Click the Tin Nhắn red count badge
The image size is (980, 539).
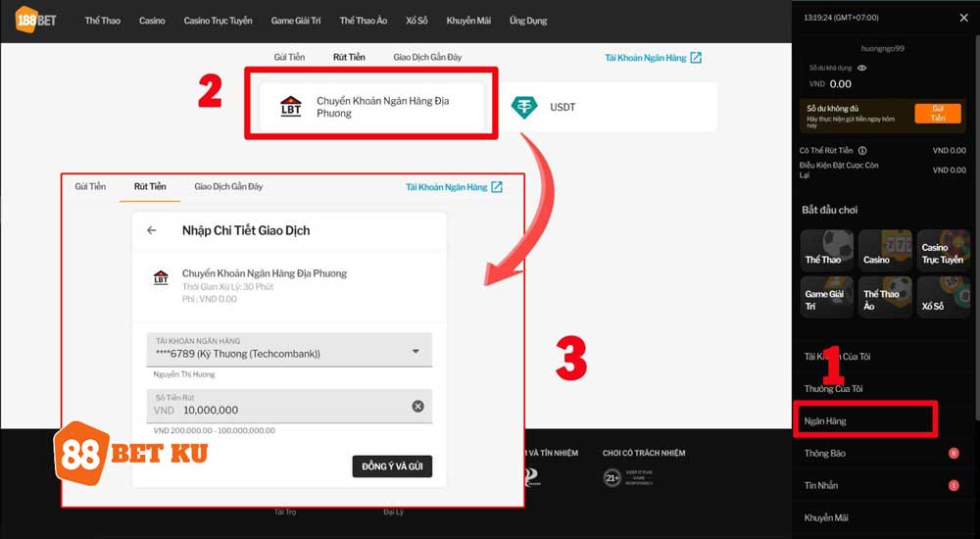tap(954, 485)
